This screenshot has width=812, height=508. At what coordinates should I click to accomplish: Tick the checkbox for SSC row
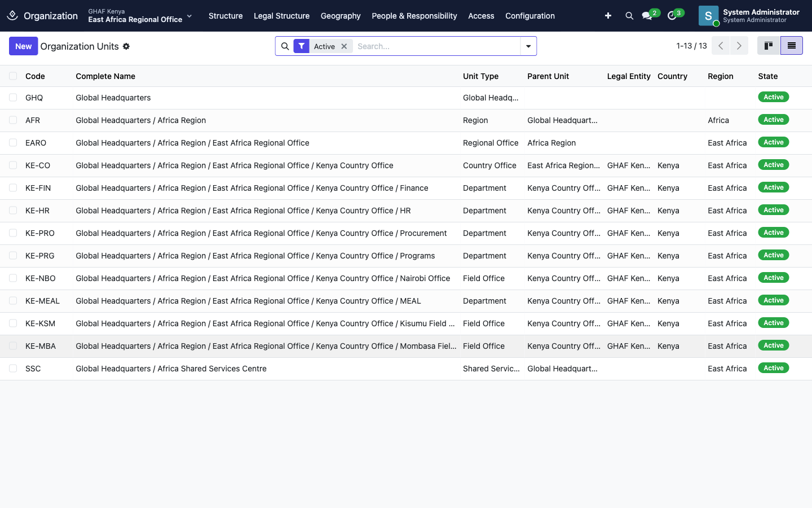coord(13,368)
